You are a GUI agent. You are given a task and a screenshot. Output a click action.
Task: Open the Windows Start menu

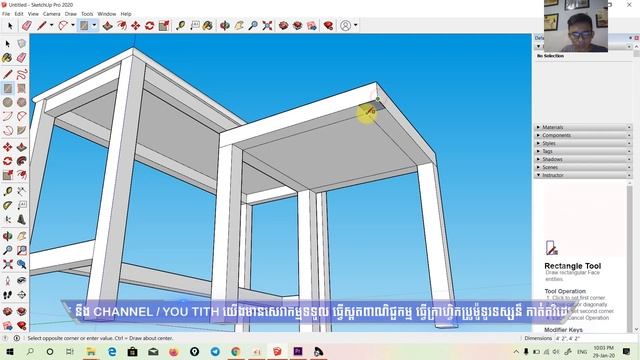pyautogui.click(x=10, y=351)
